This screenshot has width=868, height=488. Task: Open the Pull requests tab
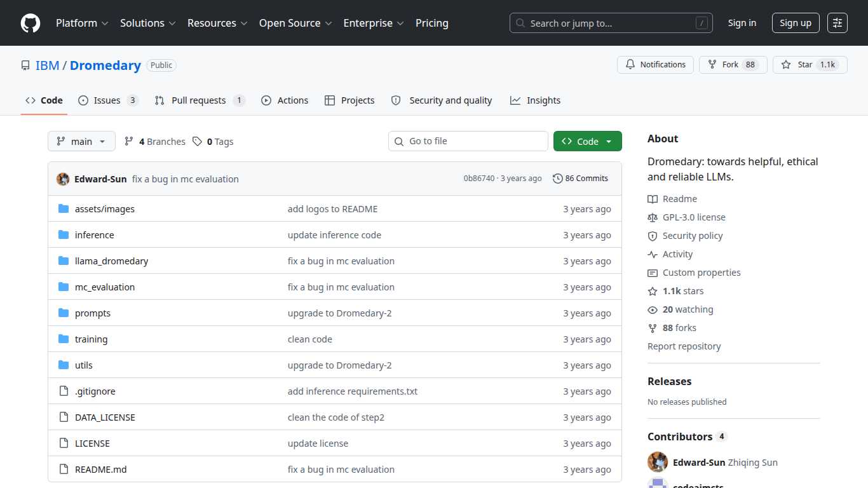point(200,100)
